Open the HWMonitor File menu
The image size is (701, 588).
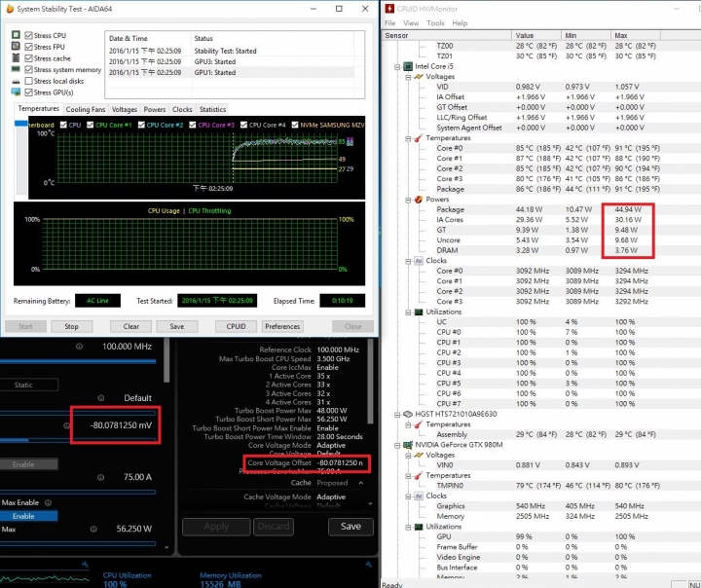[x=389, y=23]
